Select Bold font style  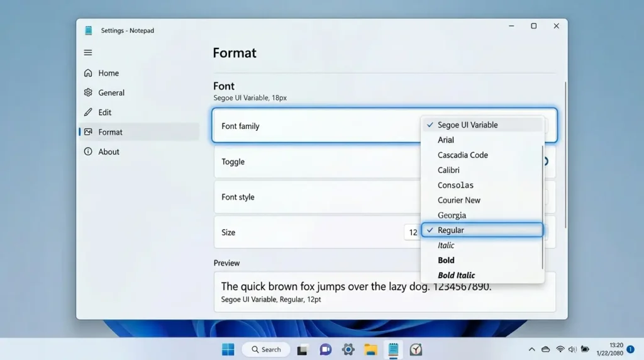pyautogui.click(x=482, y=261)
